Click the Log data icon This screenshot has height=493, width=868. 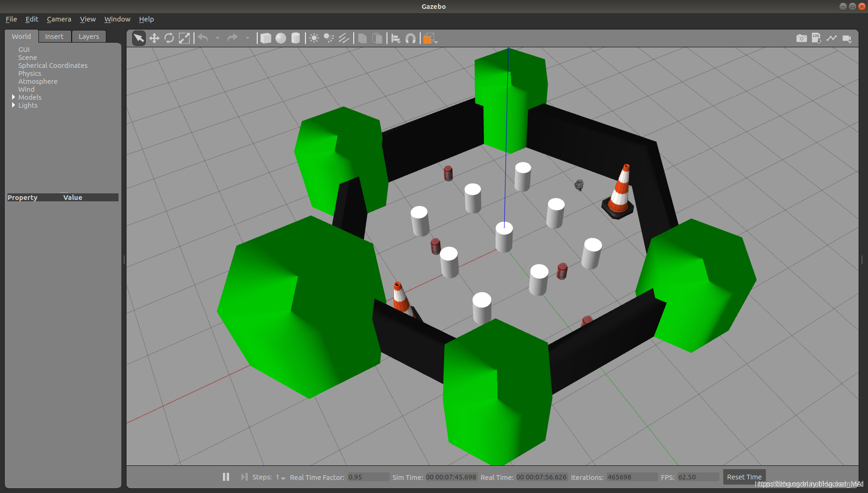(816, 38)
